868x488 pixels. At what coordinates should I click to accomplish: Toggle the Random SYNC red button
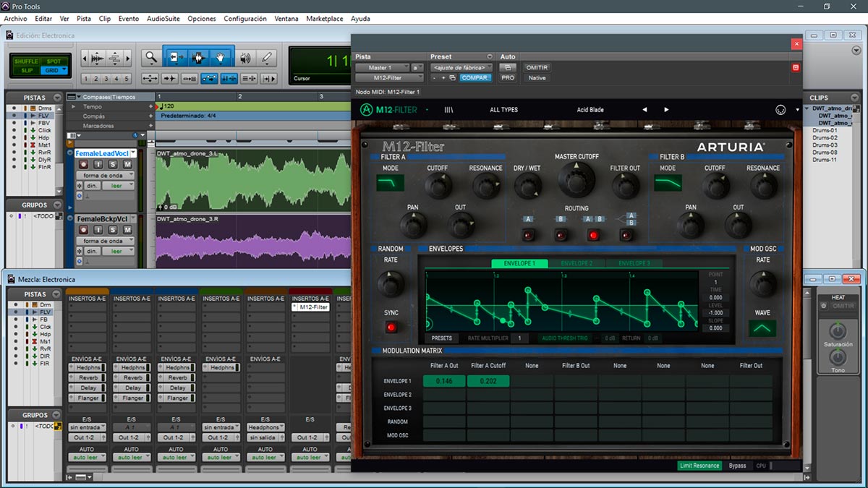pos(391,328)
